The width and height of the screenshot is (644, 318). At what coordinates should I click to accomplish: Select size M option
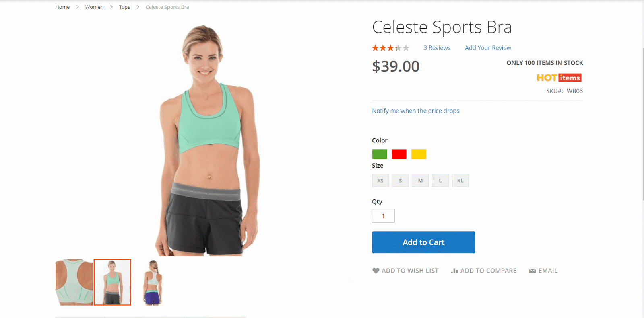coord(420,181)
